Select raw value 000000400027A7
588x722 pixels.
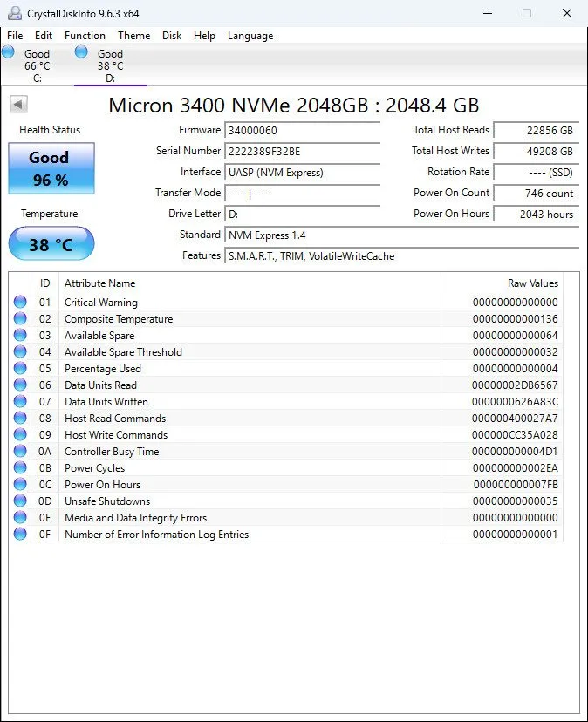pyautogui.click(x=515, y=418)
